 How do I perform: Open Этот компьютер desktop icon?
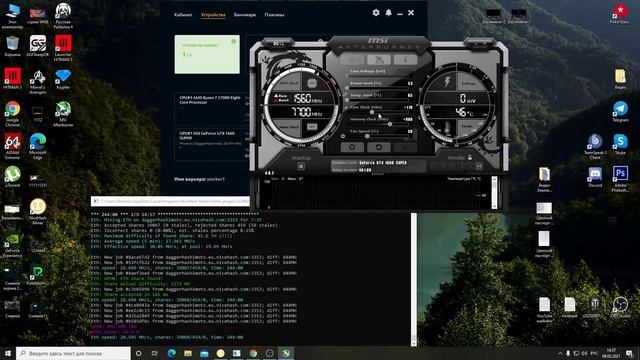click(12, 16)
